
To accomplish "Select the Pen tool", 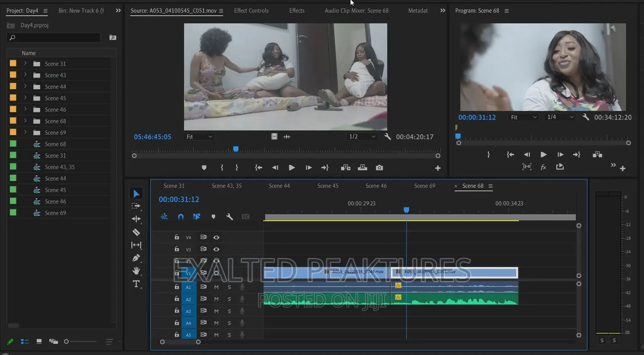I will tap(136, 258).
